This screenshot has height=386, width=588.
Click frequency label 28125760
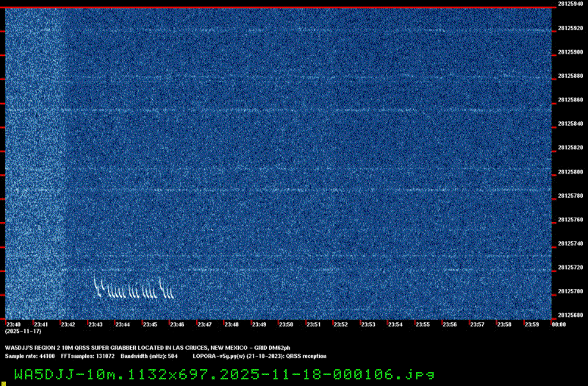(x=570, y=219)
